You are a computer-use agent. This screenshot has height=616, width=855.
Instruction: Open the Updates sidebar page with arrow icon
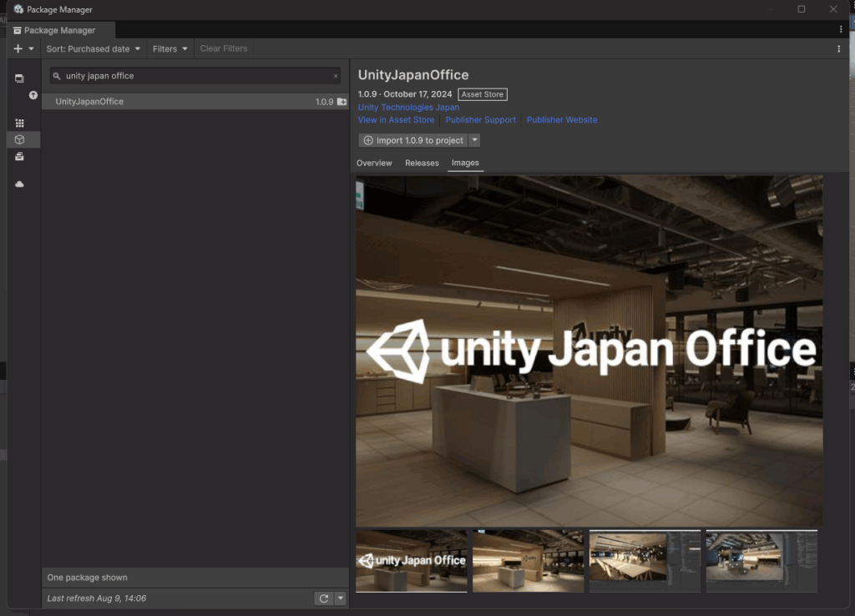pyautogui.click(x=33, y=95)
